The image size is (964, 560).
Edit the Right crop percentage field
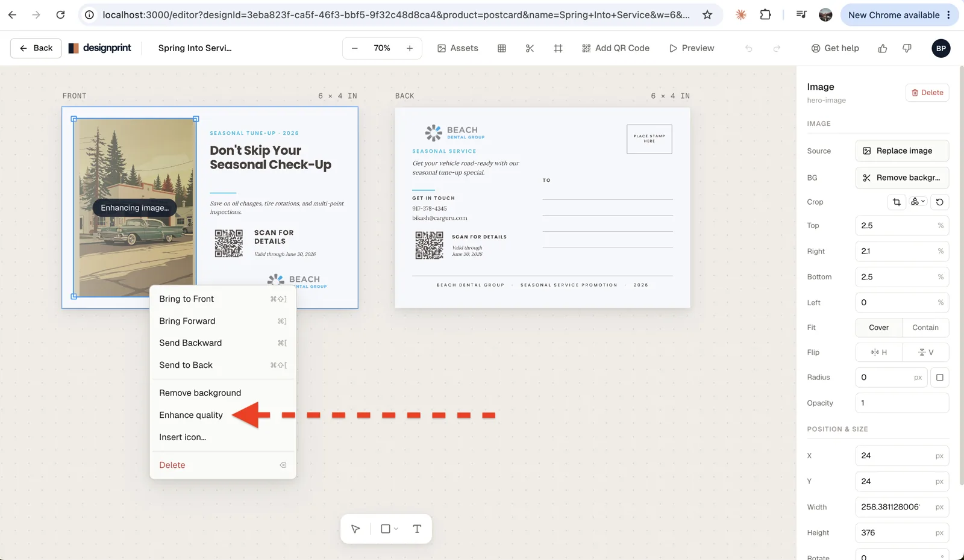click(x=902, y=251)
